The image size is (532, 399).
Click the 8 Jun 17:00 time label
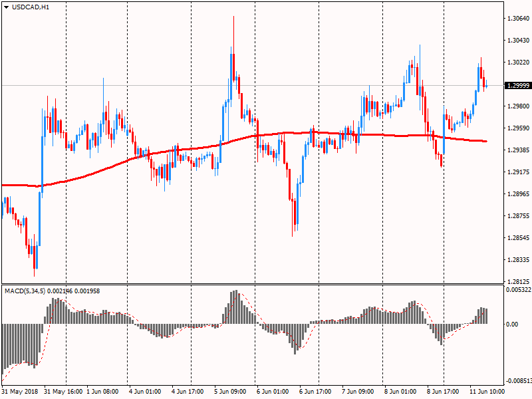(445, 392)
